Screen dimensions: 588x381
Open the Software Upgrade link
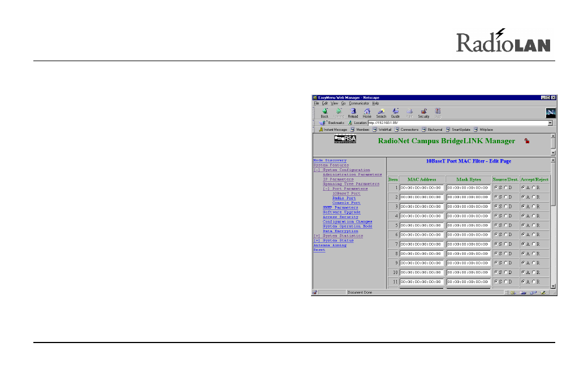coord(341,212)
